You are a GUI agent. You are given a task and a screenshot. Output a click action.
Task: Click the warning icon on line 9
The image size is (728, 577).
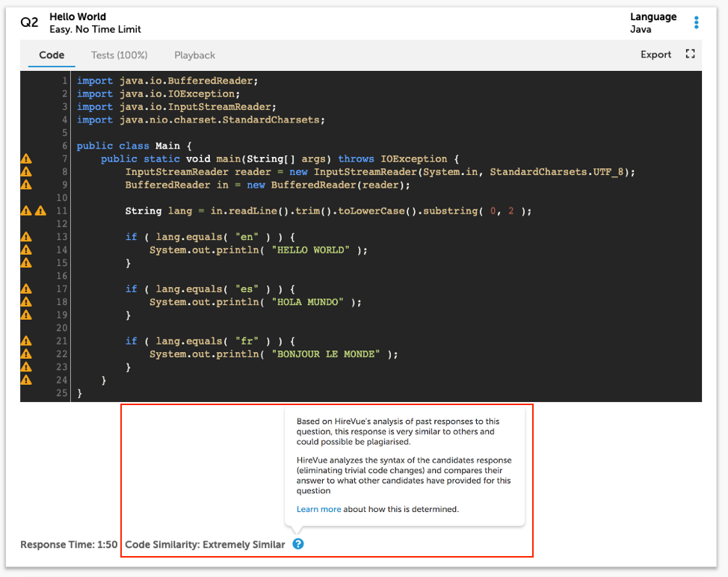[26, 185]
